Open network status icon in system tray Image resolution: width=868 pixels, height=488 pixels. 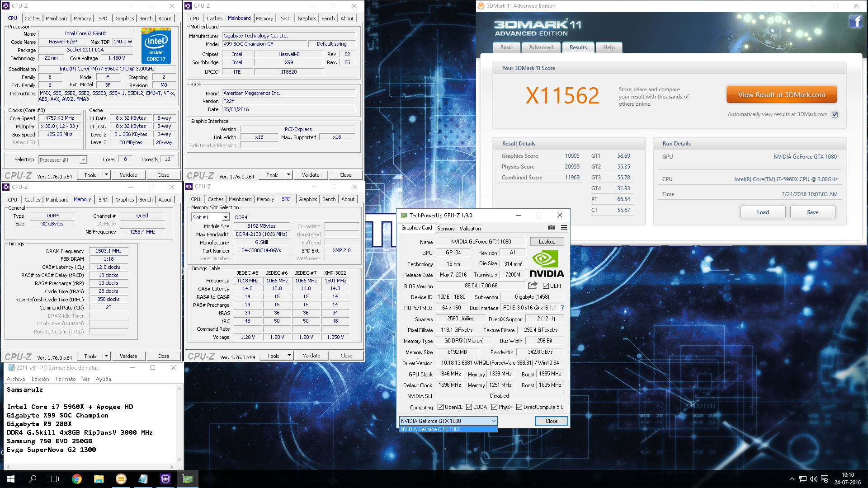click(802, 479)
